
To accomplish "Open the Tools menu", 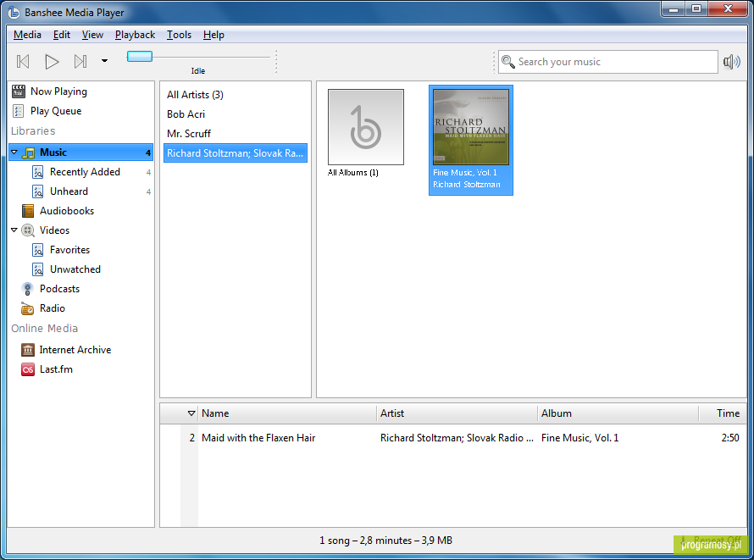I will coord(179,35).
